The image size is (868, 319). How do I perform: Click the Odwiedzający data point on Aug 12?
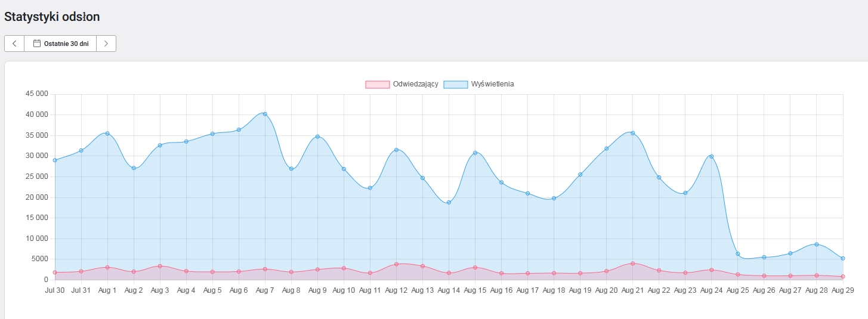(x=396, y=264)
